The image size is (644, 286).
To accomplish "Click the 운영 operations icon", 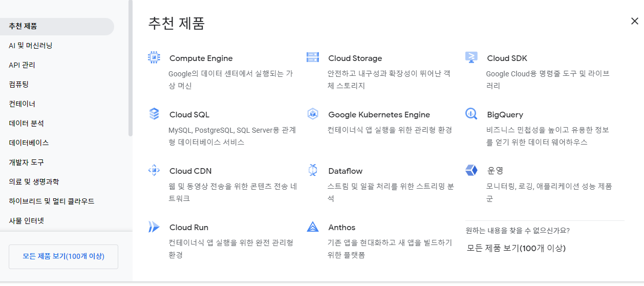I will (x=471, y=170).
